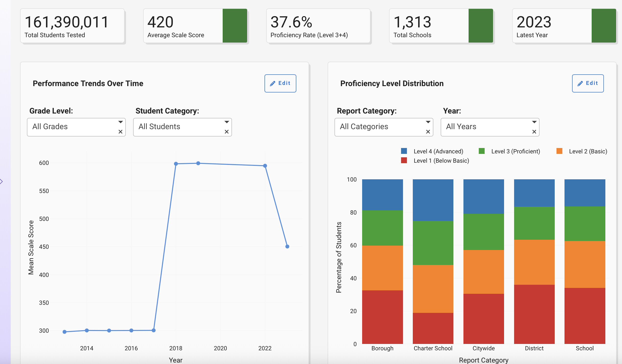The width and height of the screenshot is (622, 364).
Task: Click the 2018 data point on trend line
Action: pos(176,164)
